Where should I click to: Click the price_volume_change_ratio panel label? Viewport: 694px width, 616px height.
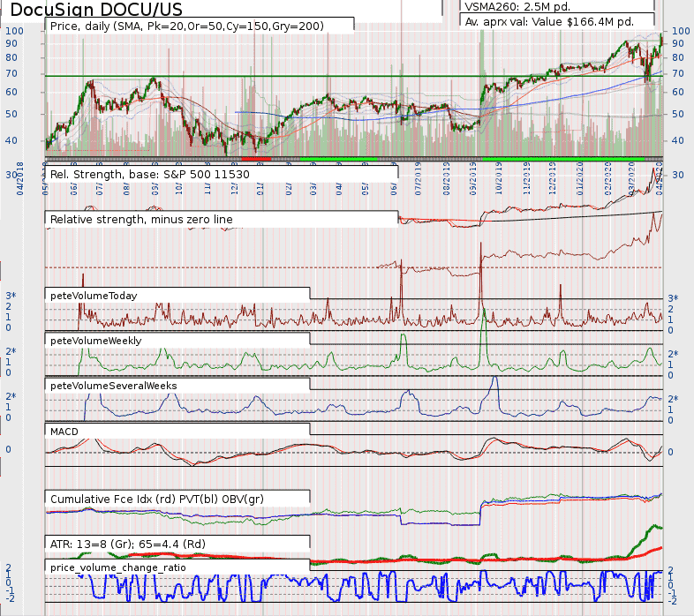(118, 567)
